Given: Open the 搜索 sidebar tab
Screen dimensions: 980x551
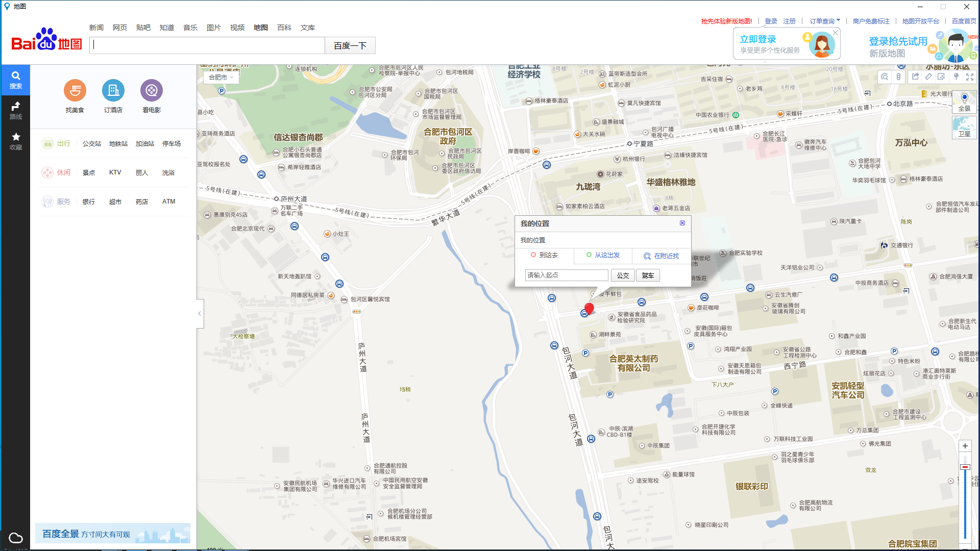Looking at the screenshot, I should [15, 80].
